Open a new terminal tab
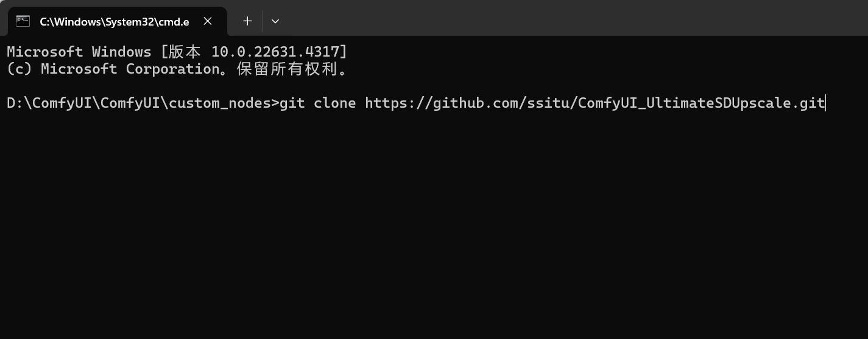Screen dimensions: 868x339 pos(247,21)
